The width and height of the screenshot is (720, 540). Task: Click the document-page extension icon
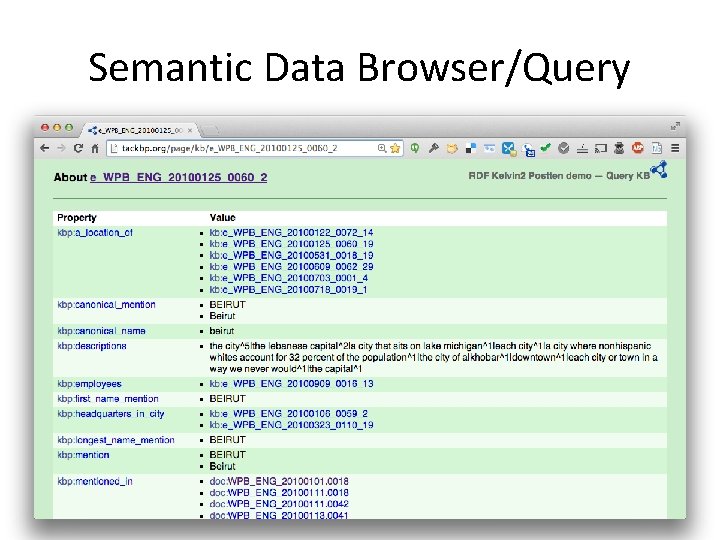click(x=657, y=148)
